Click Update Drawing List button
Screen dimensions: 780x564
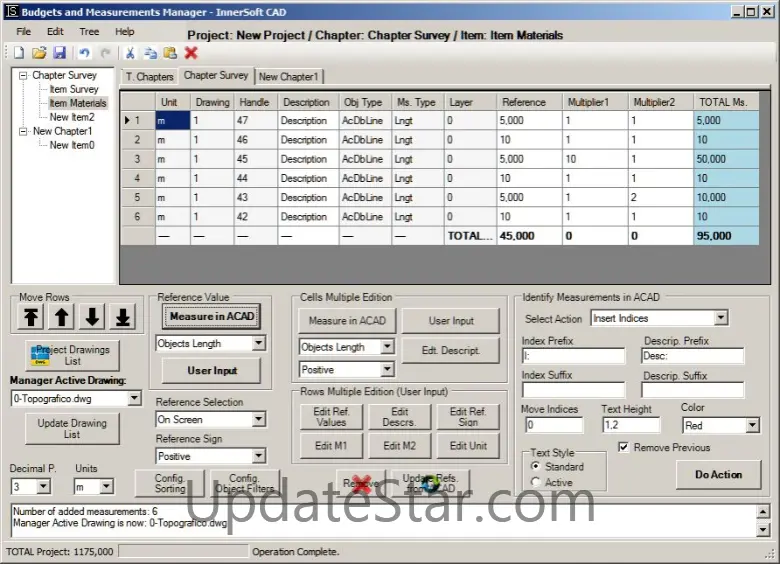coord(72,428)
